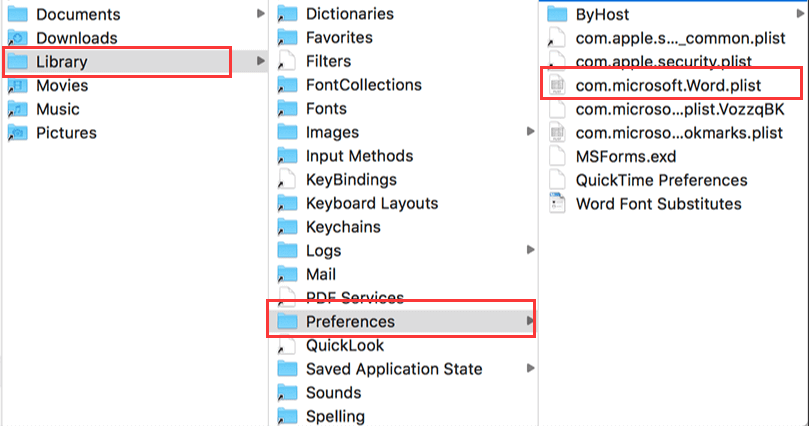
Task: Select the Downloads row name
Action: click(x=77, y=38)
